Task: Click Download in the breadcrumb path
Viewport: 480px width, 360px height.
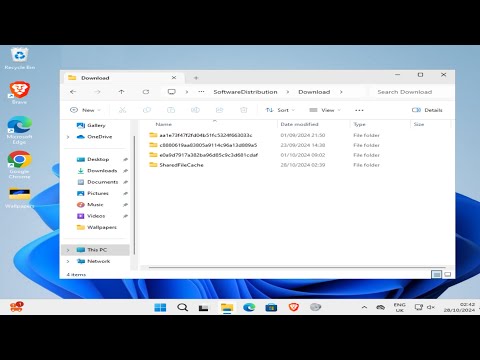Action: pos(314,92)
